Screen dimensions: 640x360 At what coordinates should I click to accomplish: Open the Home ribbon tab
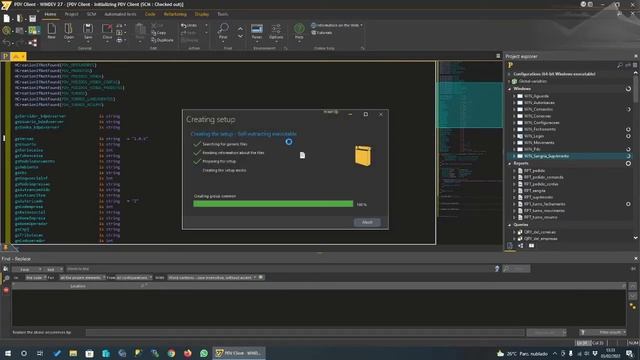[x=50, y=14]
